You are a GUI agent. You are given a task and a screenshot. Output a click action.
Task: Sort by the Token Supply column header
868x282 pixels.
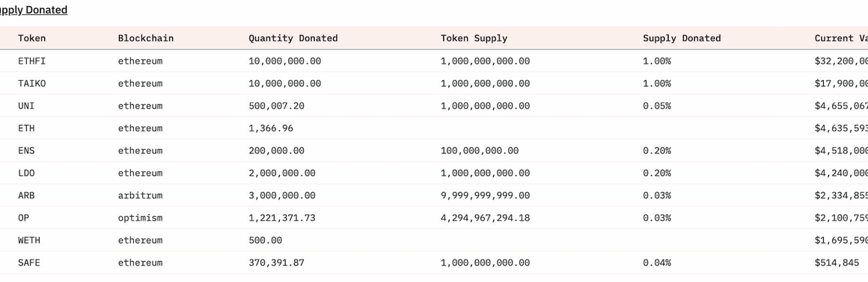474,39
